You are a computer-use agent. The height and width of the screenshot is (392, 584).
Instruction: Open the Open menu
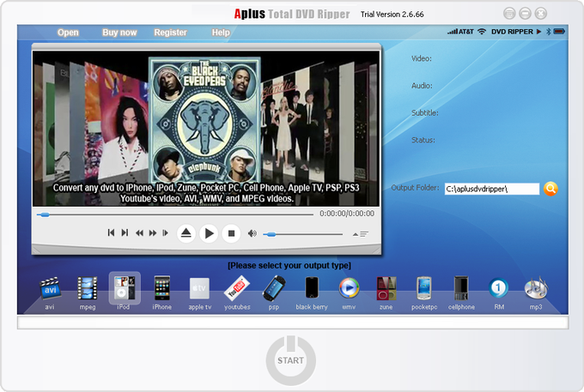click(x=68, y=33)
